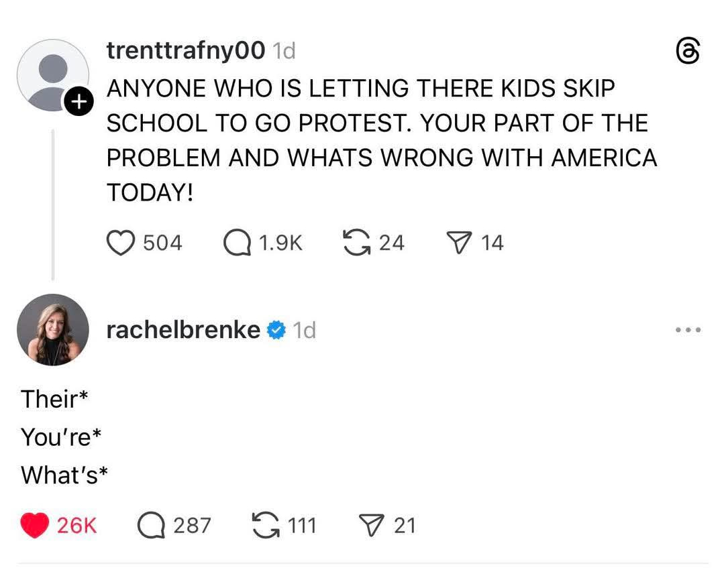Open rachelbrenke profile via username

tap(183, 330)
